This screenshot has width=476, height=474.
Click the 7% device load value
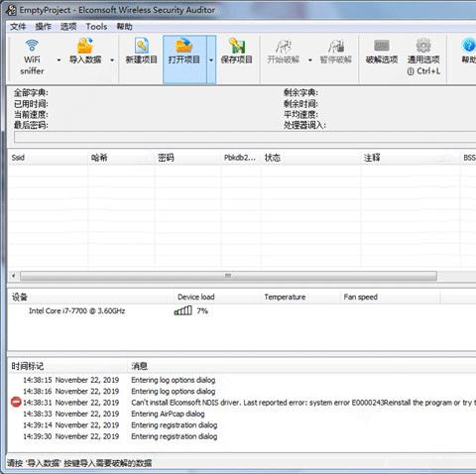[202, 311]
